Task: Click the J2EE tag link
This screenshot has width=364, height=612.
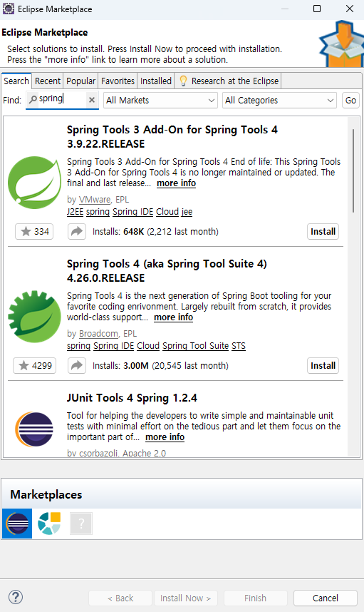Action: pos(76,212)
